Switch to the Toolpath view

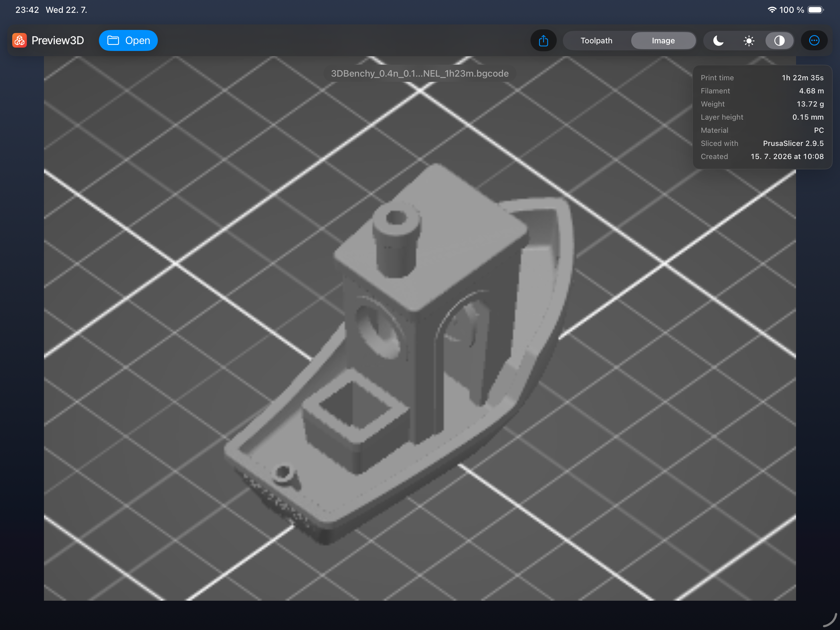point(596,41)
